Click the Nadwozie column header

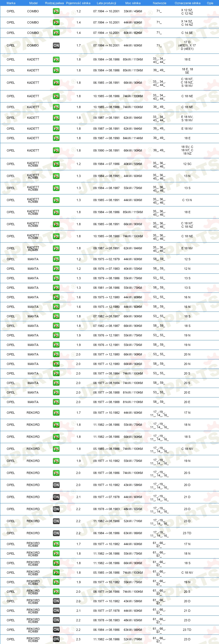click(x=160, y=3)
